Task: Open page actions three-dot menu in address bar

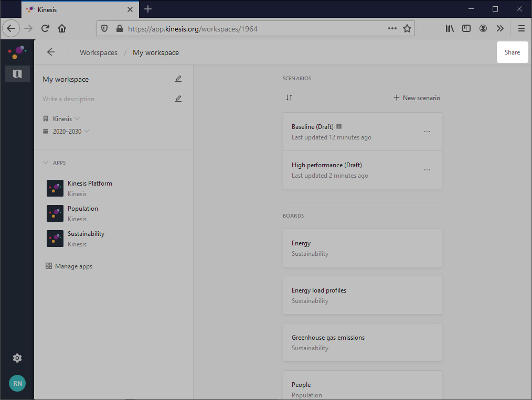Action: tap(392, 28)
